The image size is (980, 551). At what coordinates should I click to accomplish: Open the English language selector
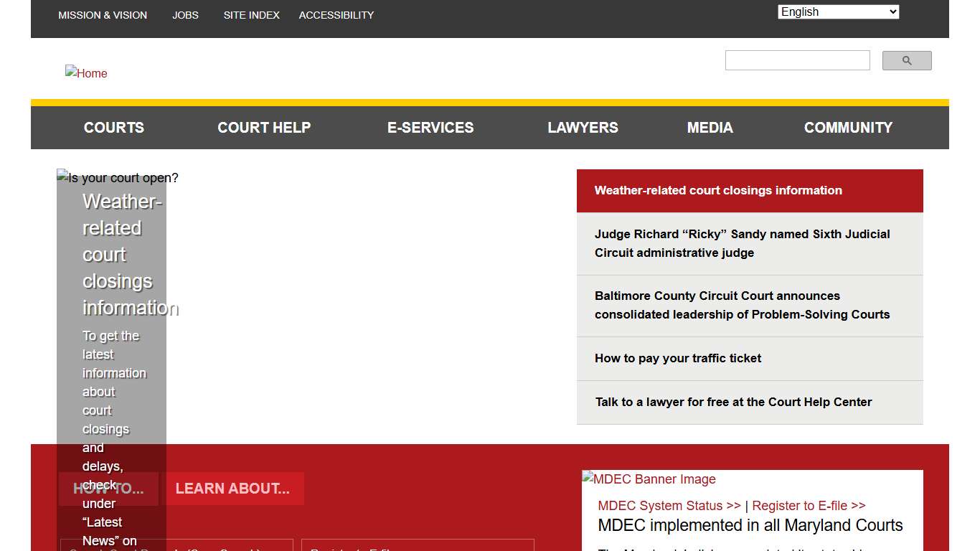[837, 11]
